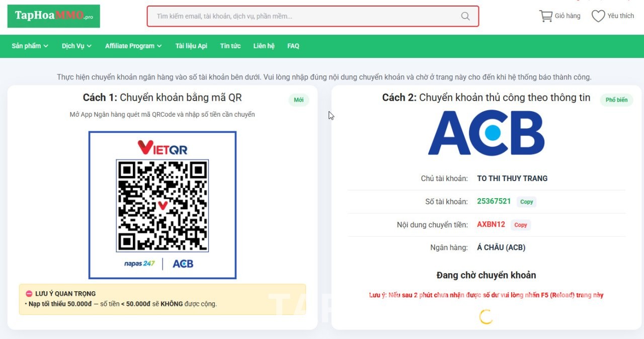Click the Mới badge
Viewport: 644px width, 339px height.
tap(299, 100)
